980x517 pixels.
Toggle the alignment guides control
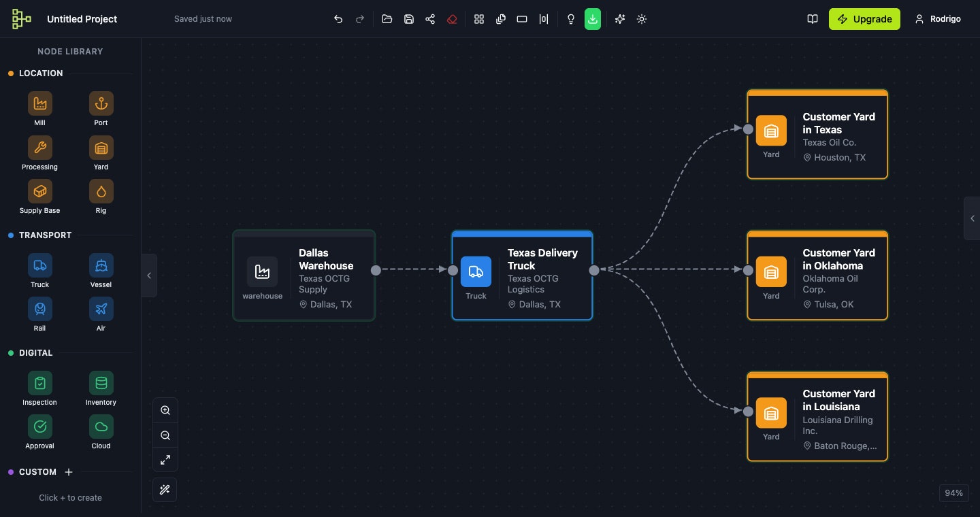click(544, 19)
